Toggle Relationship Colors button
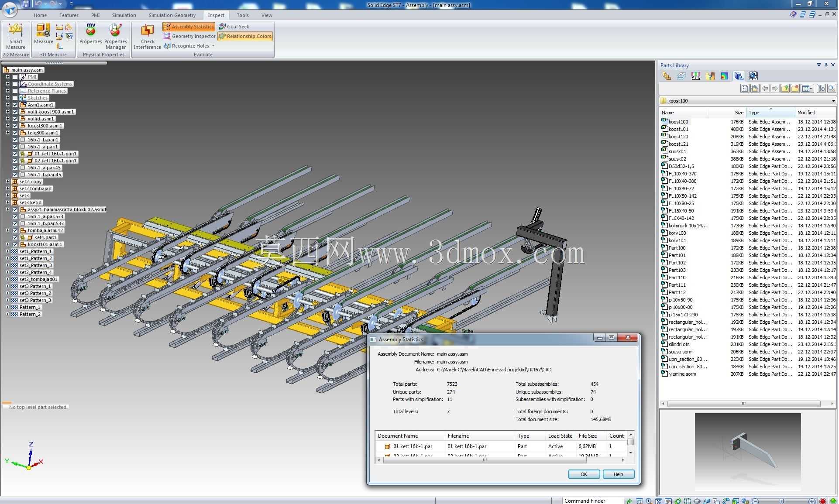 coord(245,36)
